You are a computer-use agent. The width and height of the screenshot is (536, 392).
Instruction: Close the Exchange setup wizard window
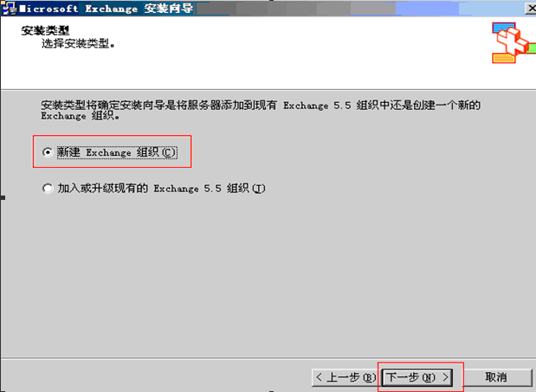531,8
